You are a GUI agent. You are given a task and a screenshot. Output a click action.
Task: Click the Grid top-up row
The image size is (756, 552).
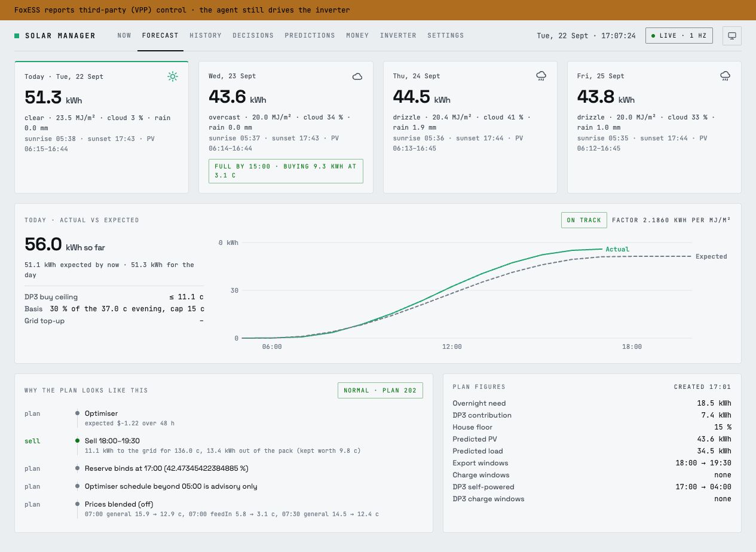[114, 321]
